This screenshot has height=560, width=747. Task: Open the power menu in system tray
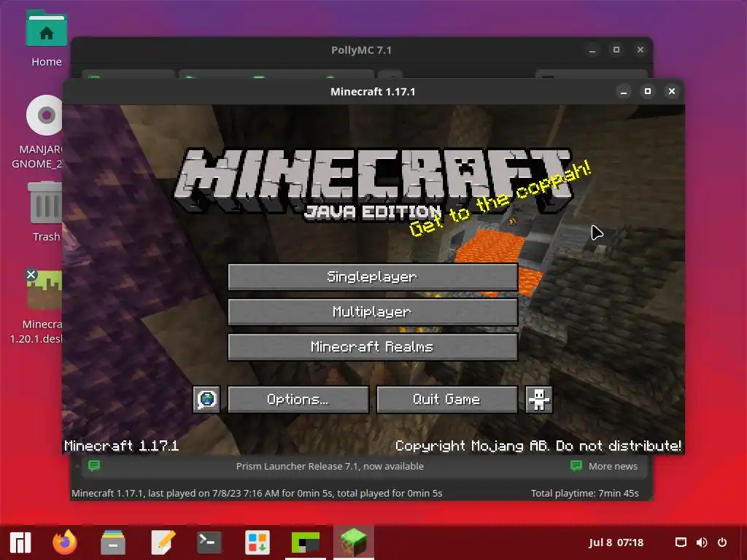(722, 542)
